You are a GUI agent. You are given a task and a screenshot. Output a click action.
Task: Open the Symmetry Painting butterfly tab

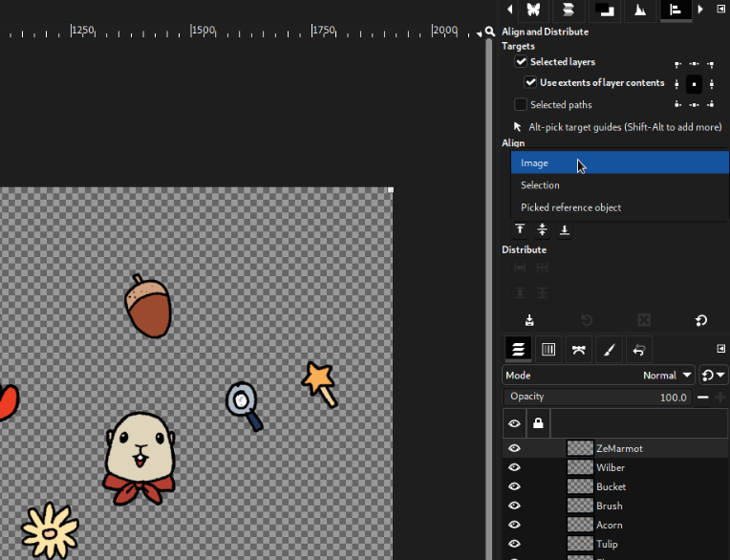[533, 10]
